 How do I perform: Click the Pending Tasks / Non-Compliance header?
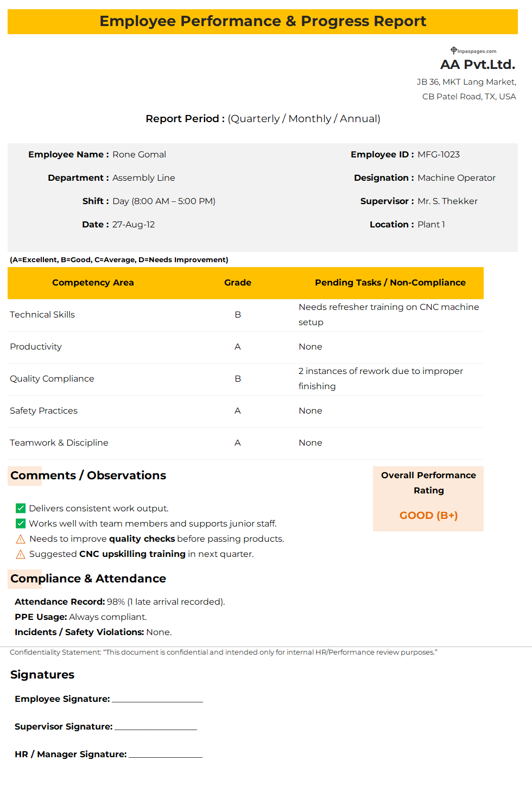point(390,283)
